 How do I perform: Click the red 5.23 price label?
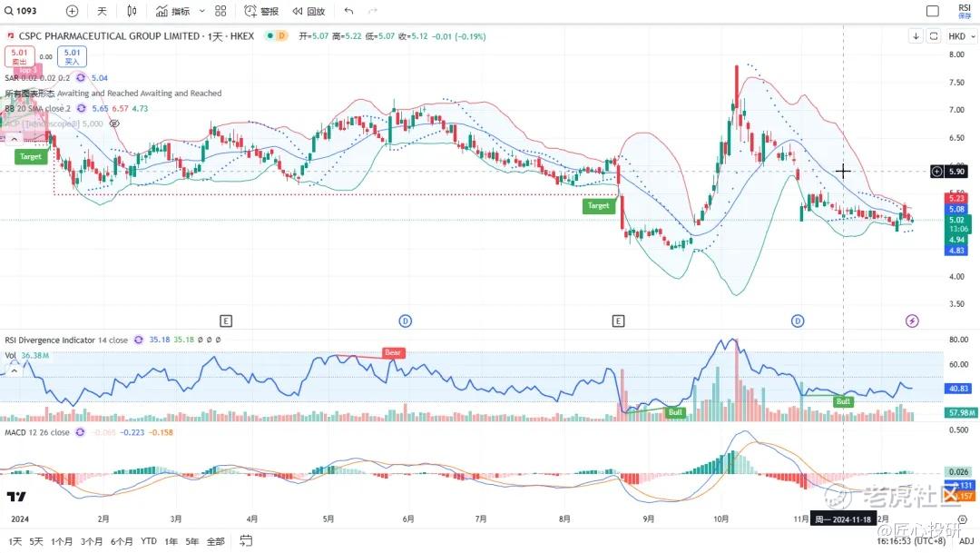click(x=957, y=198)
